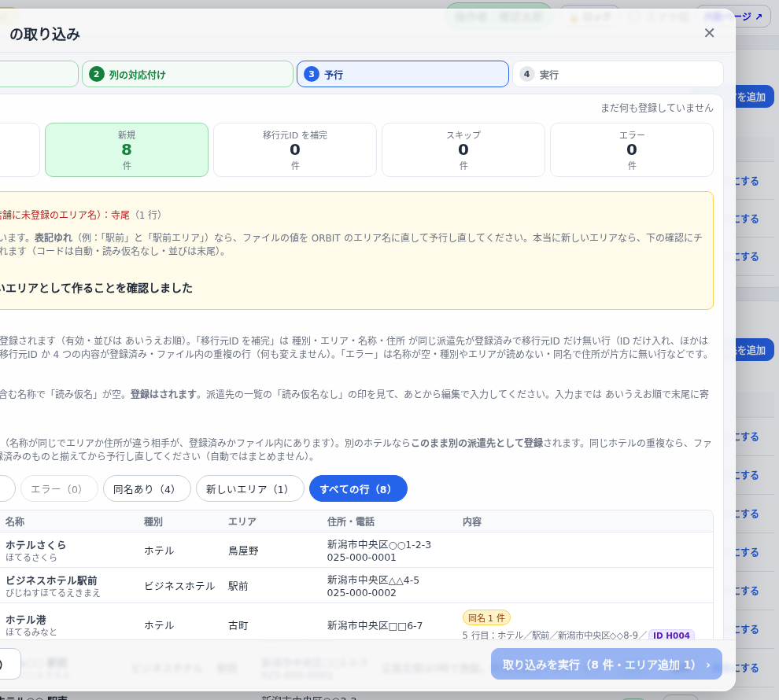Select the ホテルさくら row name
This screenshot has width=779, height=700.
click(x=35, y=544)
